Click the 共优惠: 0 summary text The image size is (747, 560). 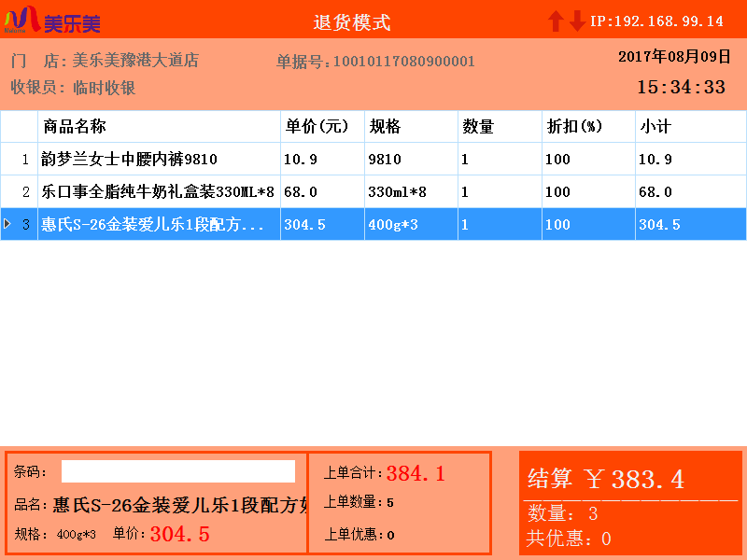(x=569, y=539)
